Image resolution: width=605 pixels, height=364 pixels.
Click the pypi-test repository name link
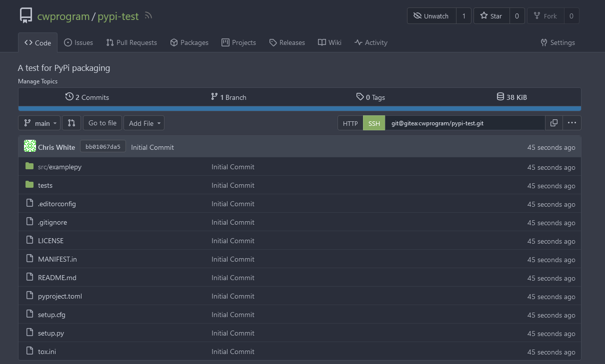[118, 16]
